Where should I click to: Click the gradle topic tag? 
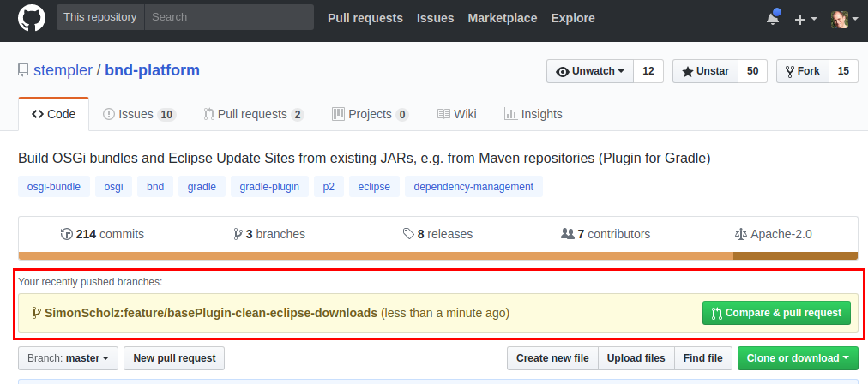click(x=202, y=187)
